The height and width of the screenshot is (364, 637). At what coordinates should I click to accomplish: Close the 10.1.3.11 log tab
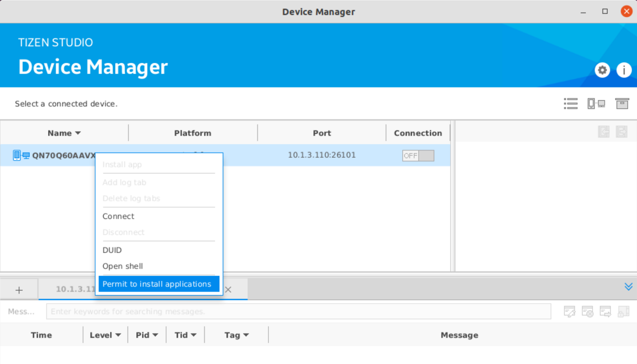(228, 290)
